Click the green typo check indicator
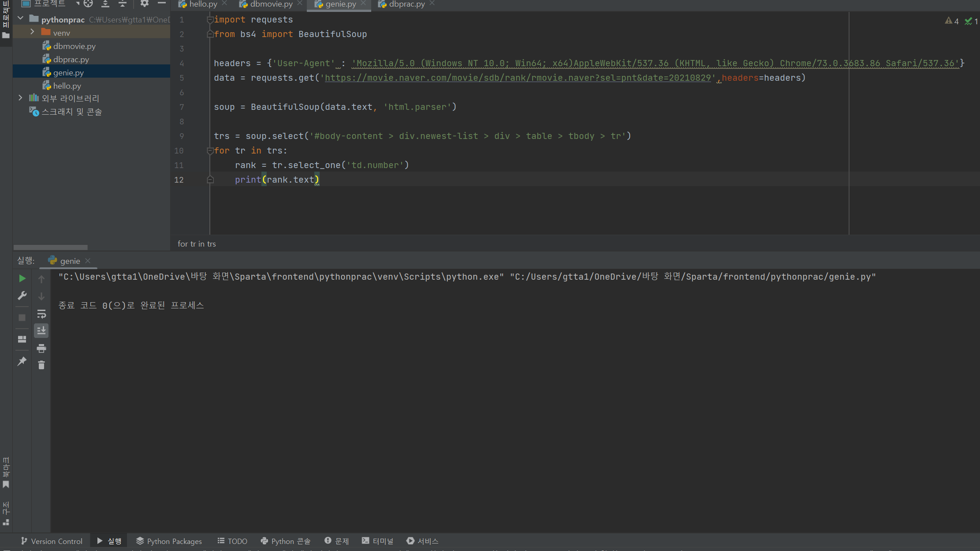This screenshot has width=980, height=551. click(971, 21)
